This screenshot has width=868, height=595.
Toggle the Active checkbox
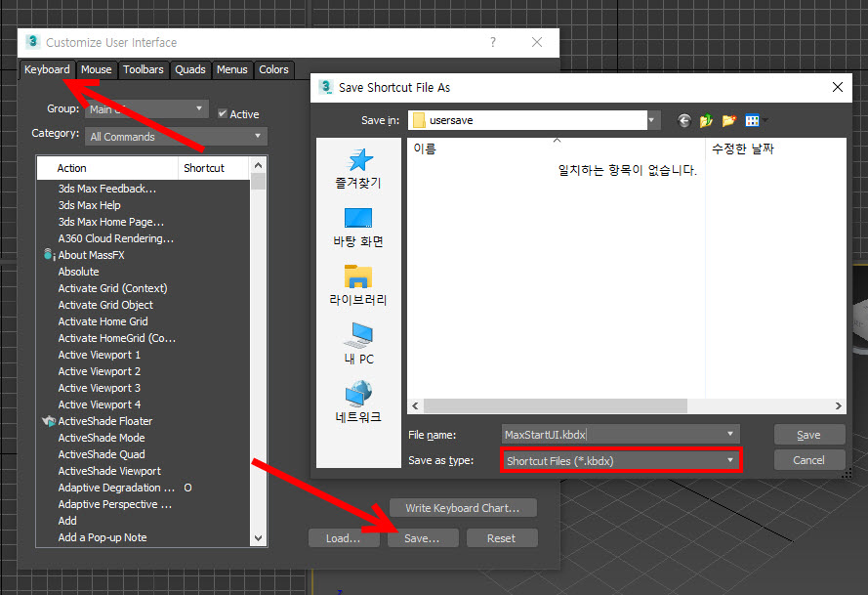coord(223,113)
